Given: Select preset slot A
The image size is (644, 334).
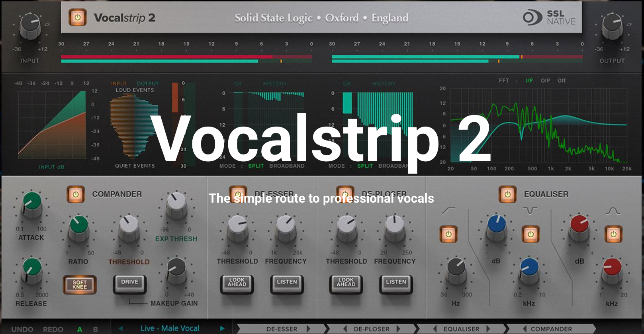Looking at the screenshot, I should point(80,329).
